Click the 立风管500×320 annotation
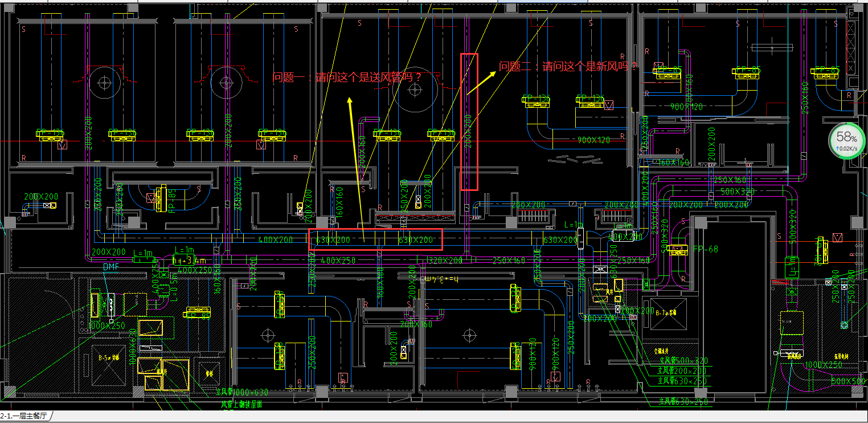This screenshot has height=423, width=868. point(683,361)
